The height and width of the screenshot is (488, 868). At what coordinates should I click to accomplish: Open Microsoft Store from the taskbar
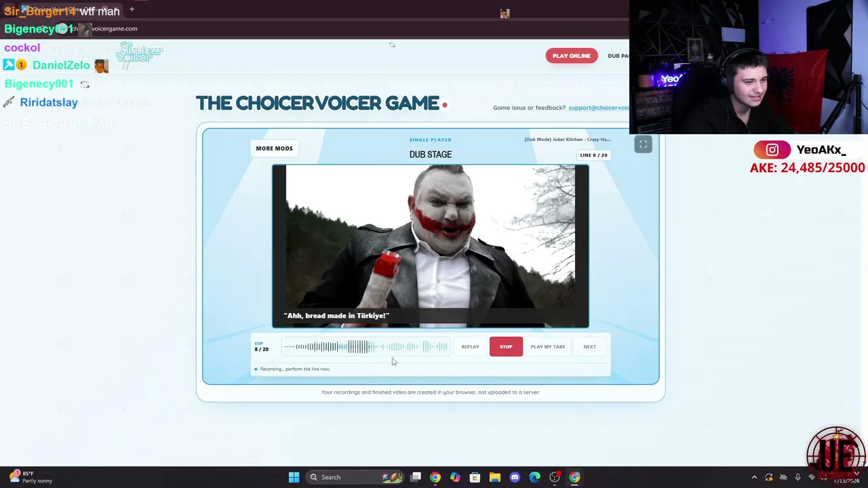pyautogui.click(x=475, y=477)
